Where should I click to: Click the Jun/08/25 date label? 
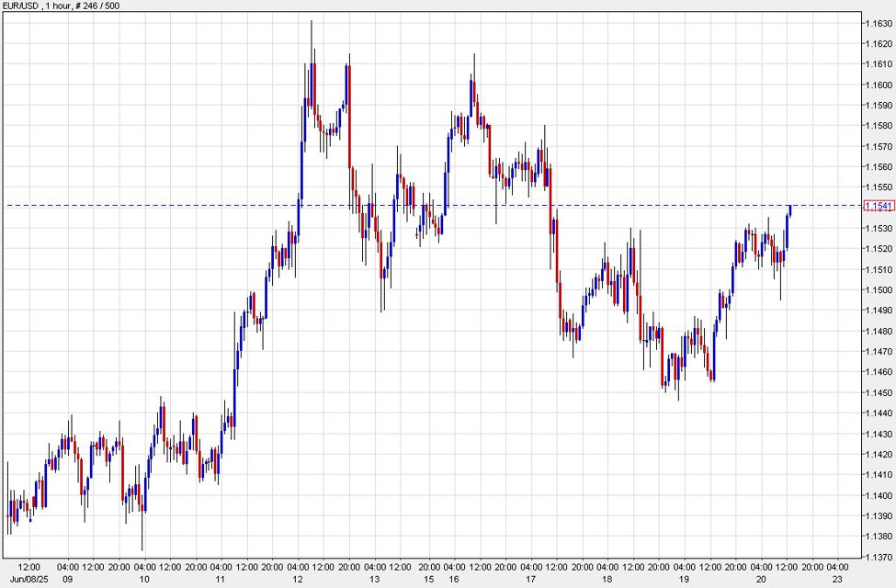tap(27, 581)
